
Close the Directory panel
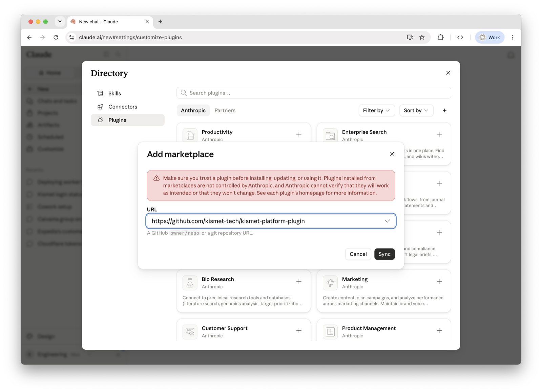coord(448,73)
